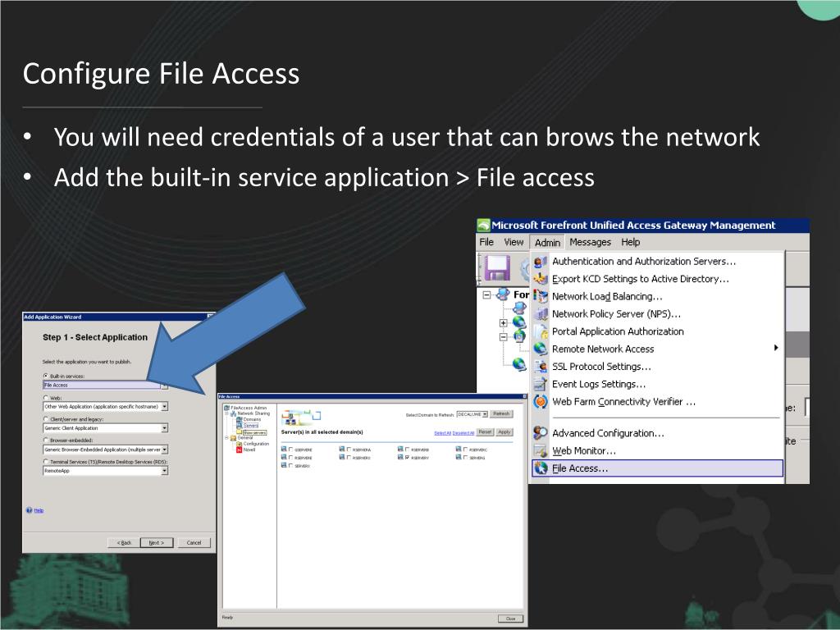The height and width of the screenshot is (630, 840).
Task: Click the blue Help question mark icon in wizard
Action: coord(29,510)
